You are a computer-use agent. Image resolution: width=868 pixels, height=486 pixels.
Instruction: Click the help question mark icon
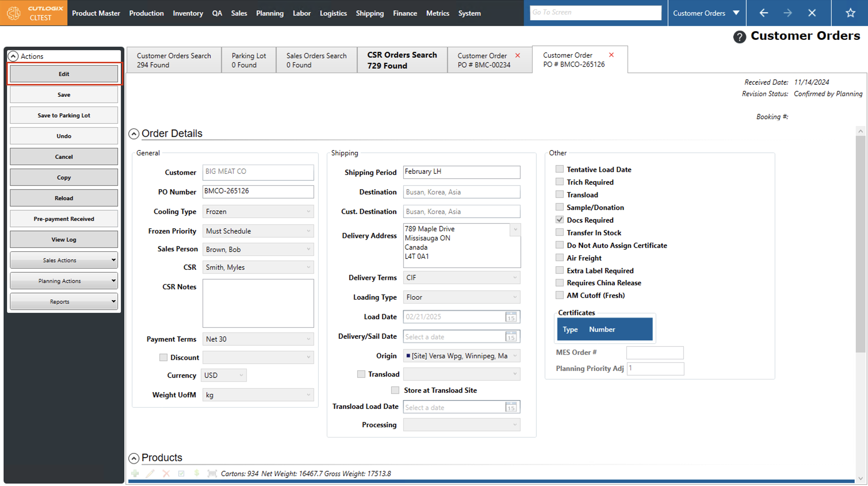(x=739, y=37)
